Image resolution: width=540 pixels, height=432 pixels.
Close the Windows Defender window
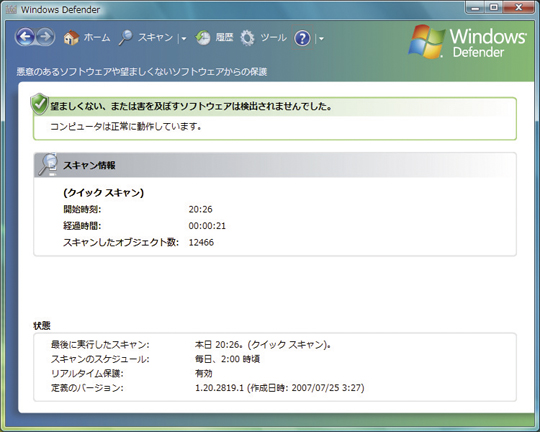pyautogui.click(x=519, y=8)
